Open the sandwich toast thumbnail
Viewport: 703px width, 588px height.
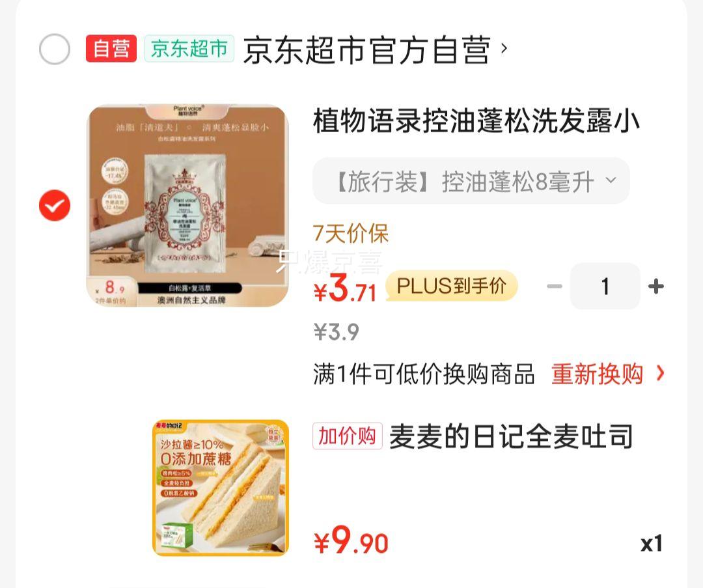click(x=221, y=488)
